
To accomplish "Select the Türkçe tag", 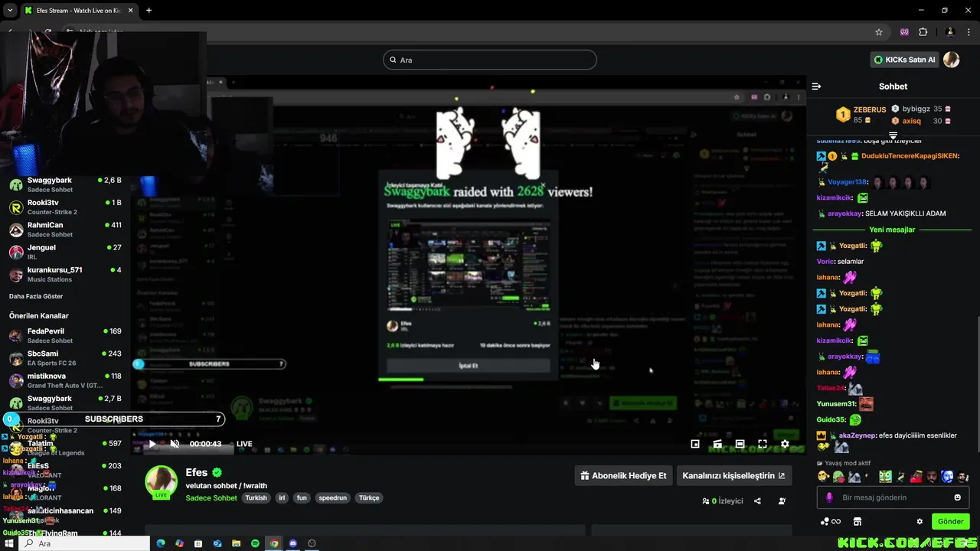I will point(369,497).
